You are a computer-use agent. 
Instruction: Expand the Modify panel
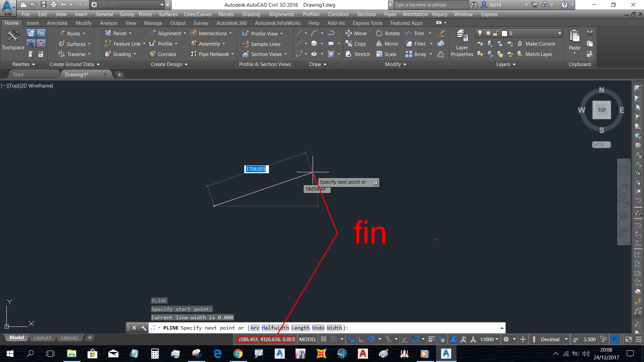tap(395, 64)
